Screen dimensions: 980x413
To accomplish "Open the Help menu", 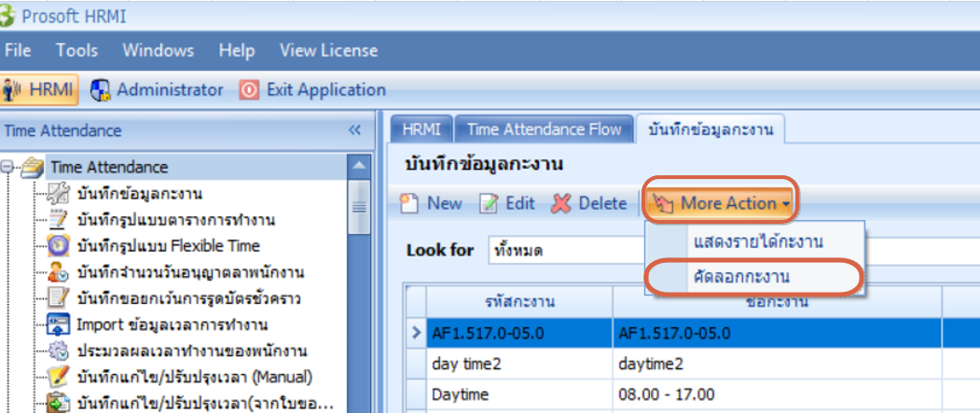I will pos(237,50).
